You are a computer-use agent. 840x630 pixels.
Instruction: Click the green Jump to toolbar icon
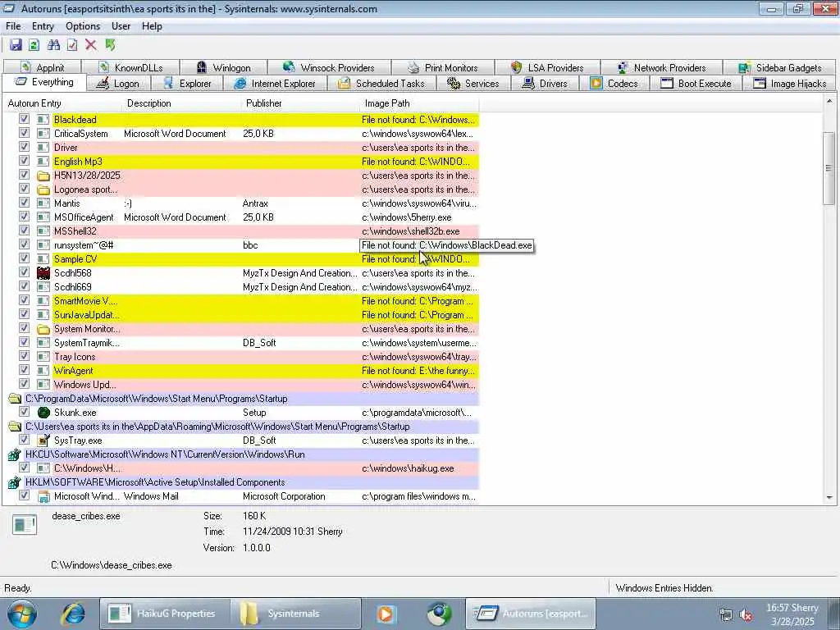[110, 45]
